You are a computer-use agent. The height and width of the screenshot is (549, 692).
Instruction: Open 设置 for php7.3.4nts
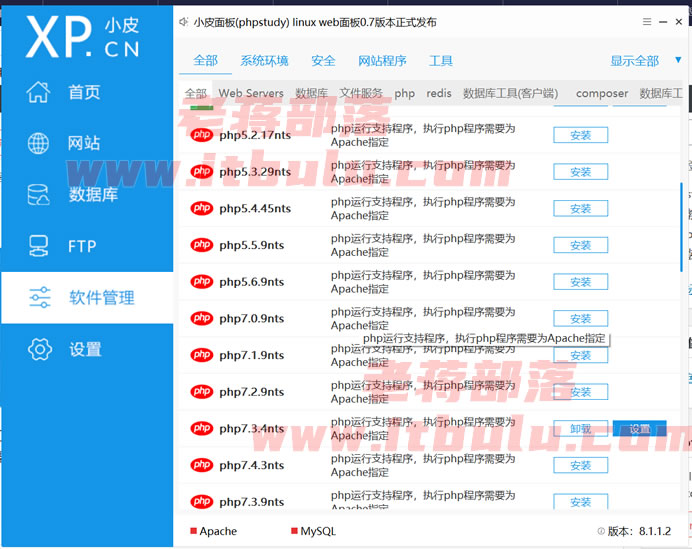[x=639, y=429]
